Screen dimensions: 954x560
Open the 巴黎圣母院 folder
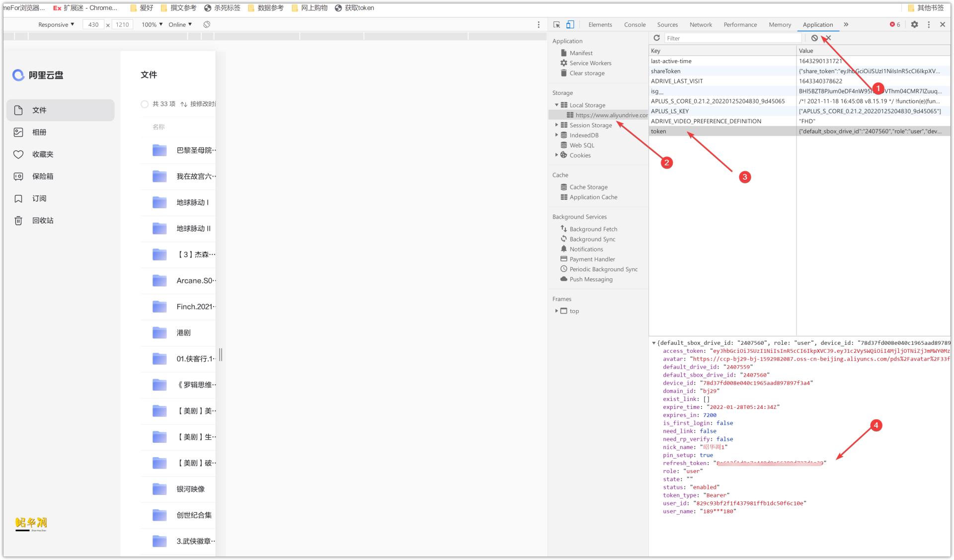[178, 150]
